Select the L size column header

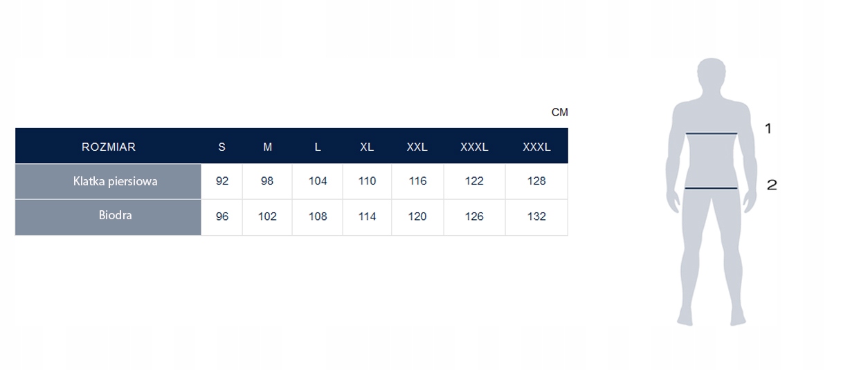click(318, 147)
